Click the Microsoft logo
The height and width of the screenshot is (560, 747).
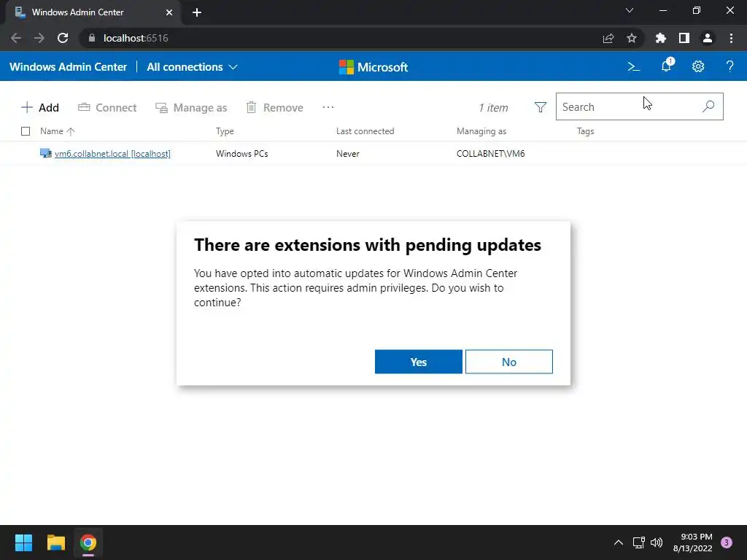[x=373, y=67]
